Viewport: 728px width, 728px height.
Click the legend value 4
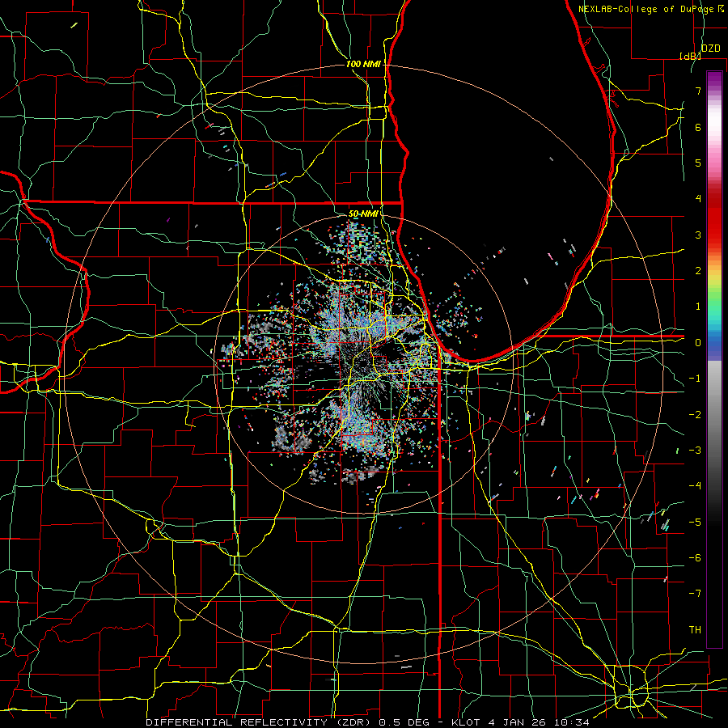click(698, 199)
